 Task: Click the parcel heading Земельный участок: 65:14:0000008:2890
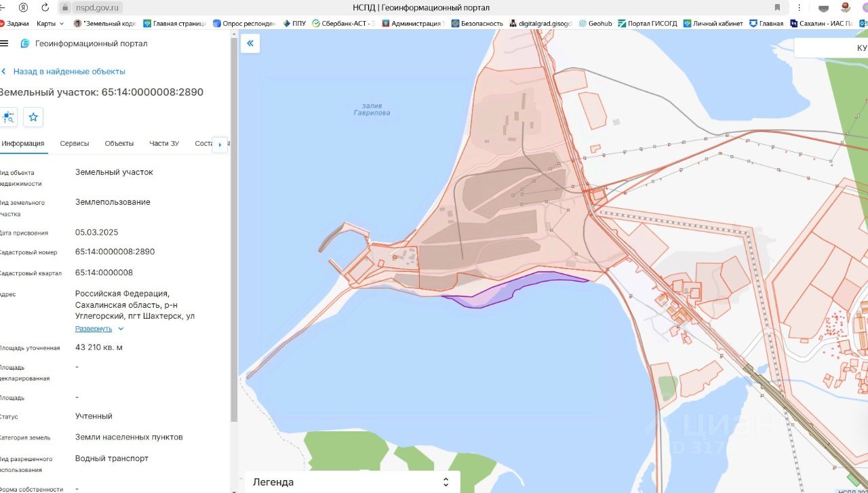[x=100, y=92]
